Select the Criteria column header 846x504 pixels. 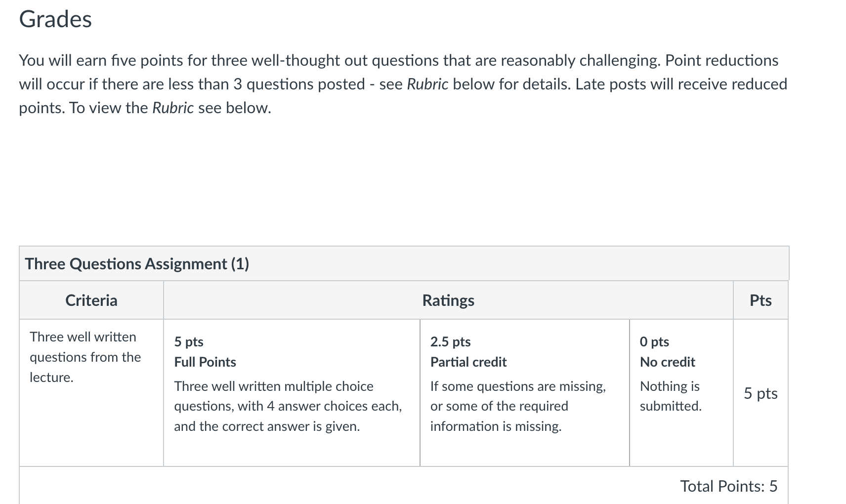pos(91,300)
